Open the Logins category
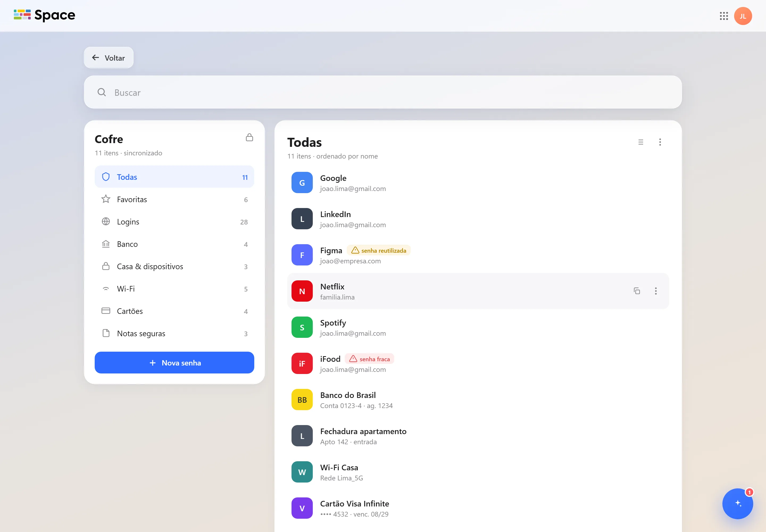 point(174,222)
